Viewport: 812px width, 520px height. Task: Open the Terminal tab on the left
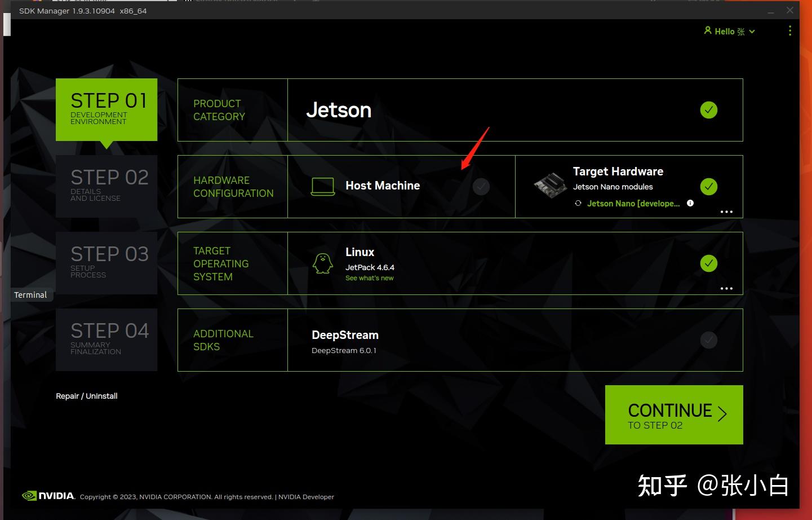click(x=30, y=294)
